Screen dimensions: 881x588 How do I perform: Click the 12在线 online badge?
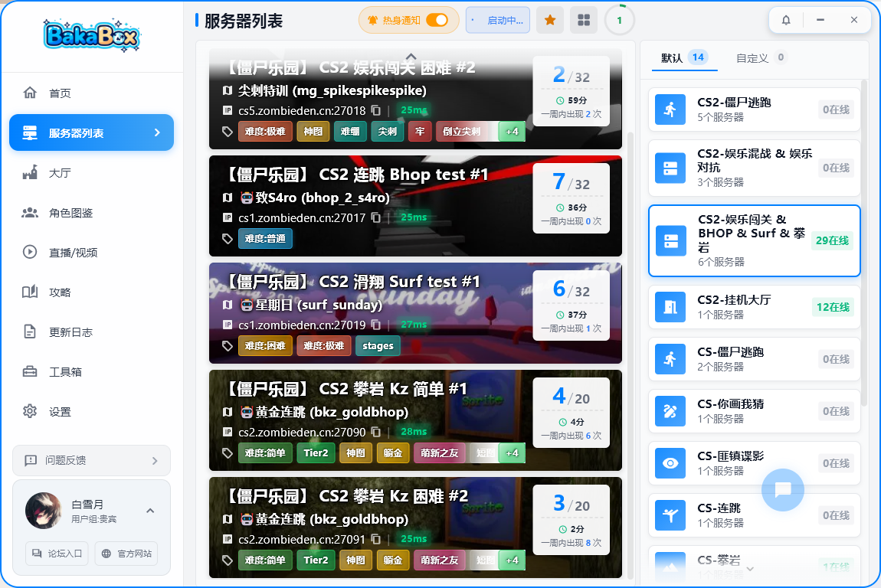coord(833,307)
